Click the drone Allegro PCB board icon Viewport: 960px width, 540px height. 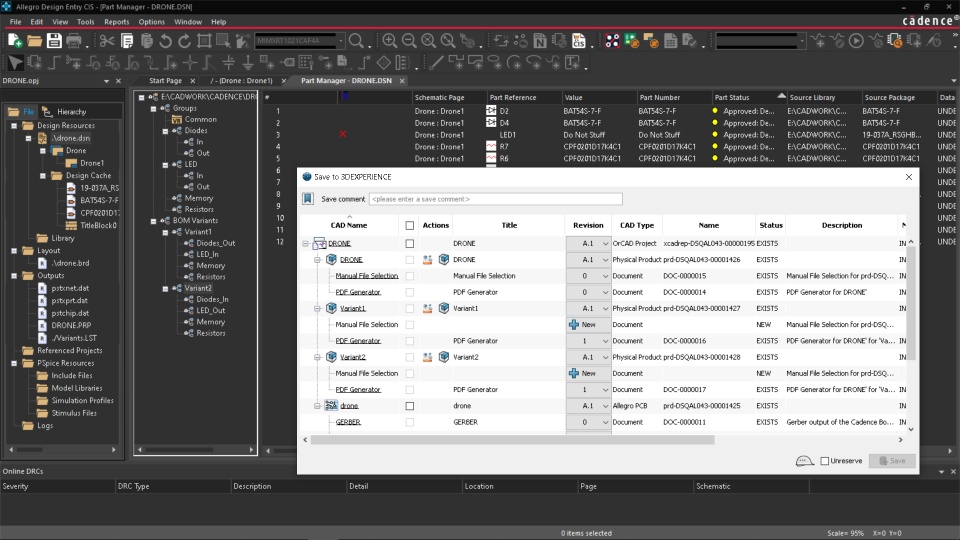(331, 405)
